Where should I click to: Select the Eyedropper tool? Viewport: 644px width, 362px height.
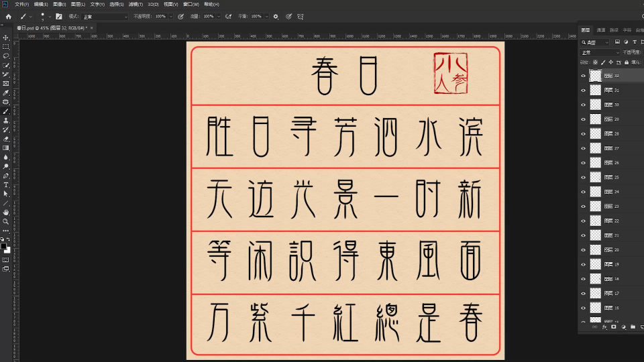6,93
